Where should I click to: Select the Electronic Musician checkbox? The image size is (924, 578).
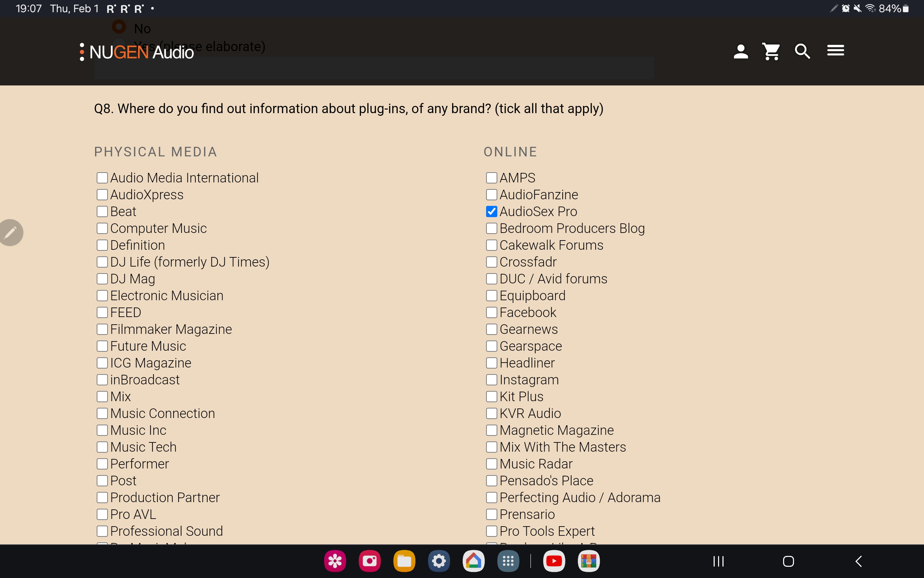(102, 296)
